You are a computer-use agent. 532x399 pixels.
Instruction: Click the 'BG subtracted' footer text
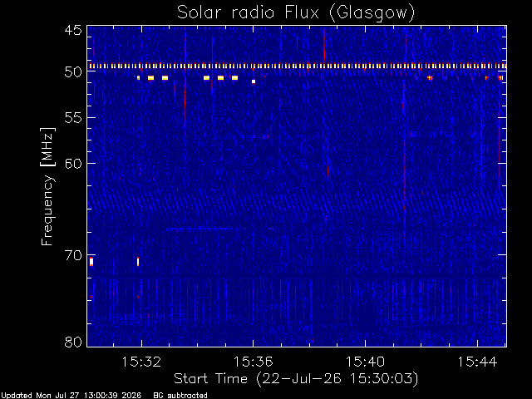pos(180,396)
